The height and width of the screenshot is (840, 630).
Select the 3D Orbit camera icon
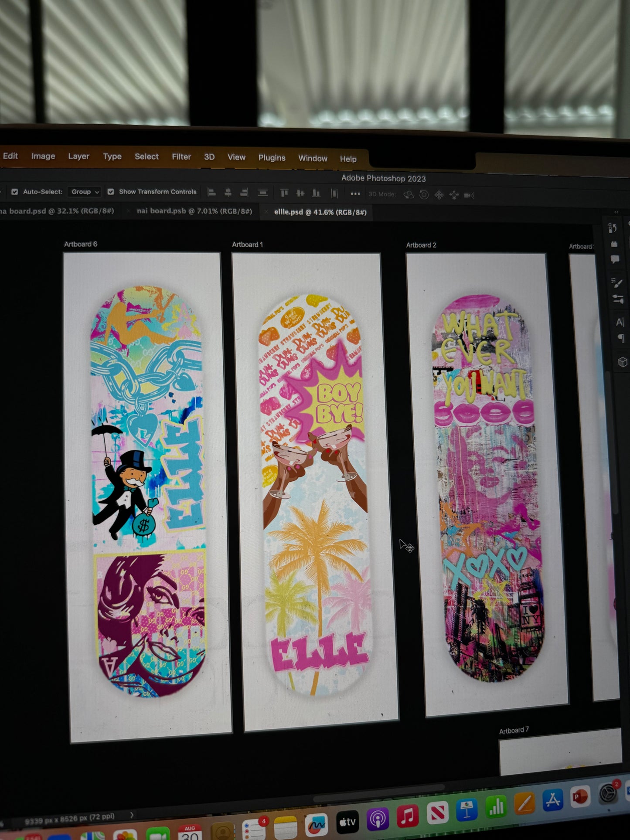pos(409,195)
